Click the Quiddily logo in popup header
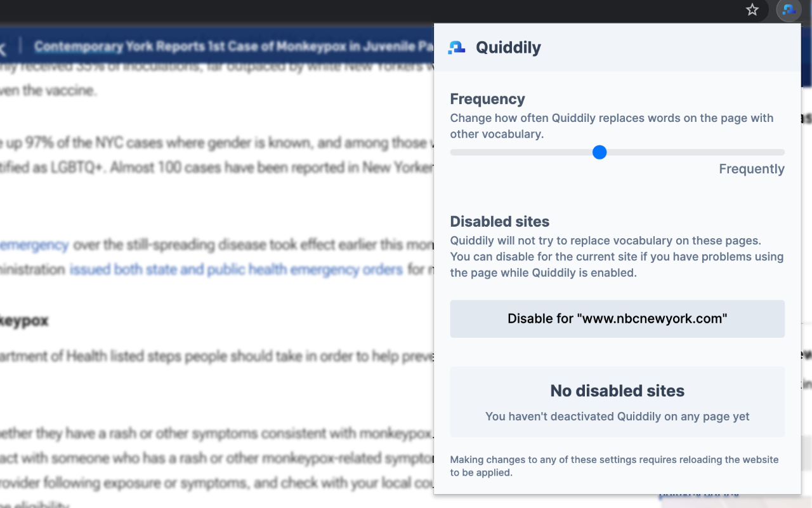 (x=457, y=48)
